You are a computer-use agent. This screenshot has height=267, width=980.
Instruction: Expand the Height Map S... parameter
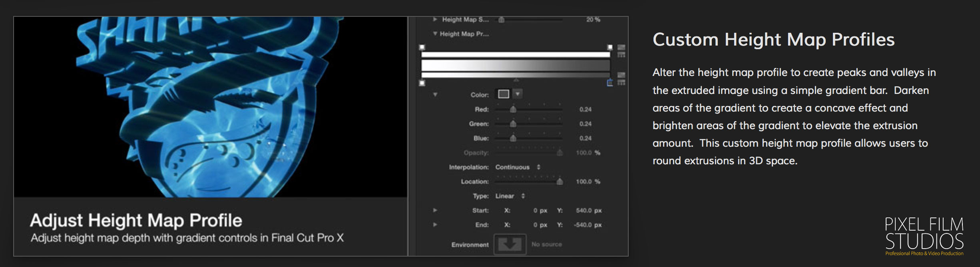(435, 19)
